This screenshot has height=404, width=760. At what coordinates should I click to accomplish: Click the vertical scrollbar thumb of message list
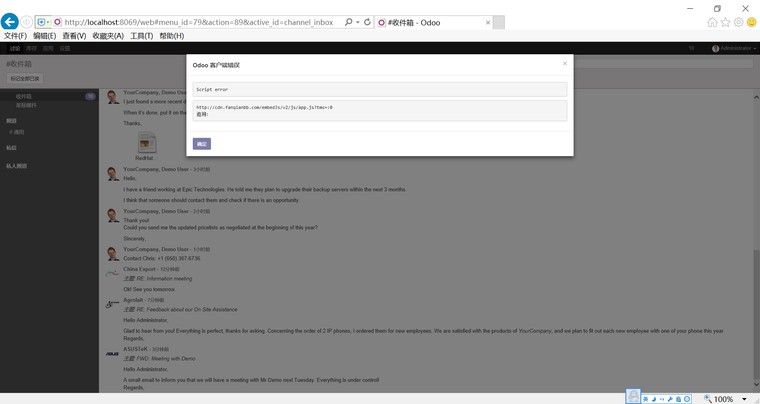pyautogui.click(x=756, y=315)
